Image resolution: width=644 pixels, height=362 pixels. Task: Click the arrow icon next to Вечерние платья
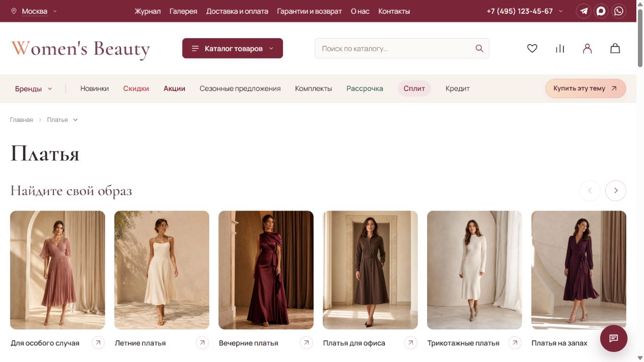click(x=306, y=343)
